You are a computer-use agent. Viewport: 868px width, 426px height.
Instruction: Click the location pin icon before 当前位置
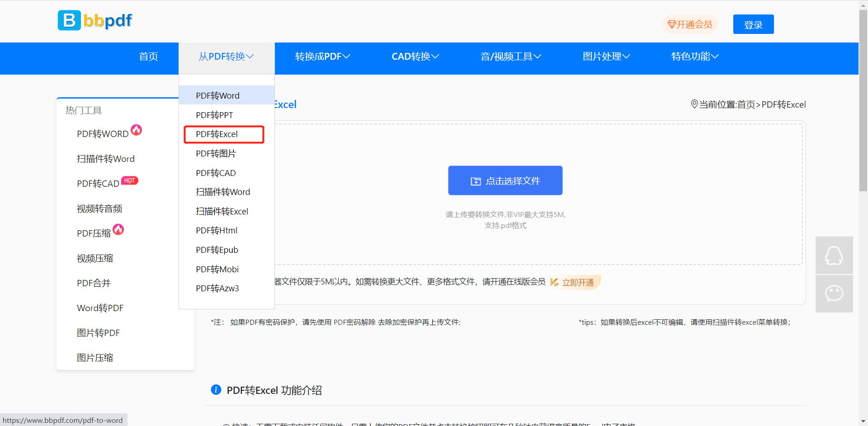(694, 104)
